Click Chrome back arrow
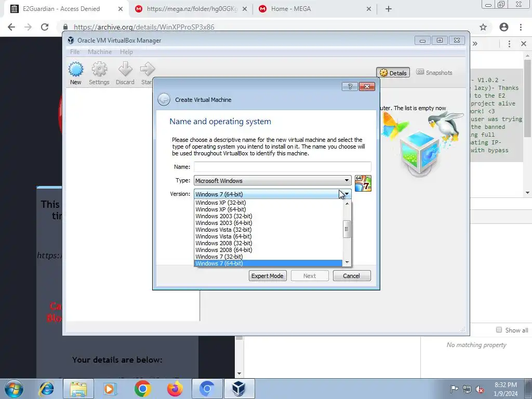 point(11,27)
